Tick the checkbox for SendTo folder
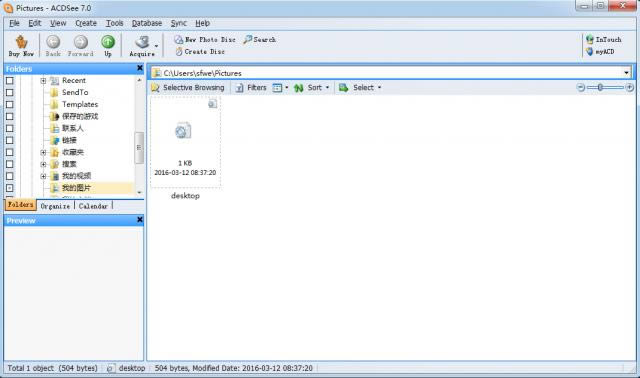Image resolution: width=640 pixels, height=378 pixels. (x=9, y=93)
